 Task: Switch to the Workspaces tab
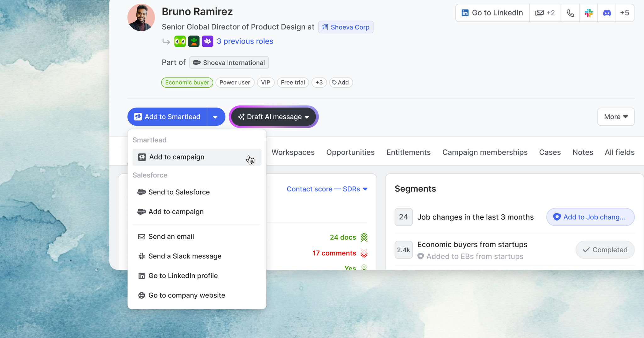point(293,152)
